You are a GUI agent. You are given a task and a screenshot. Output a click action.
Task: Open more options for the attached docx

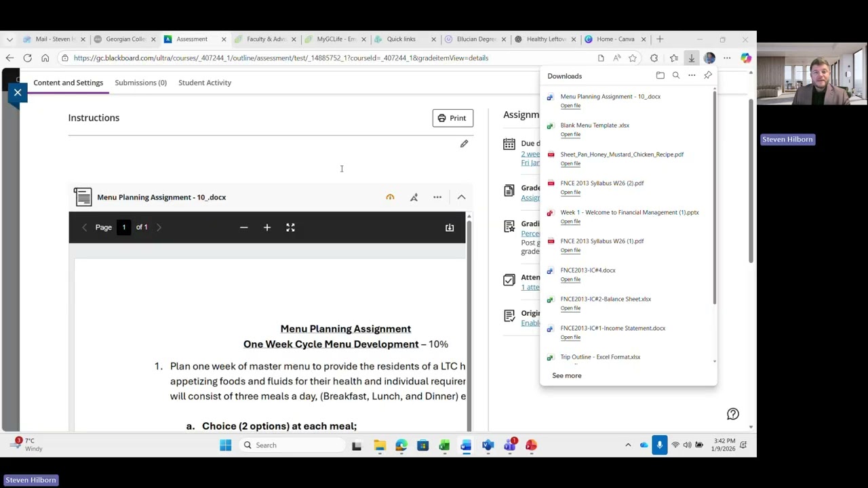point(437,197)
